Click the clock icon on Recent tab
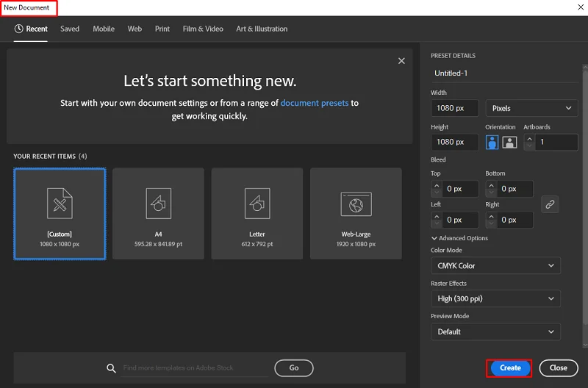This screenshot has height=388, width=588. click(x=19, y=29)
